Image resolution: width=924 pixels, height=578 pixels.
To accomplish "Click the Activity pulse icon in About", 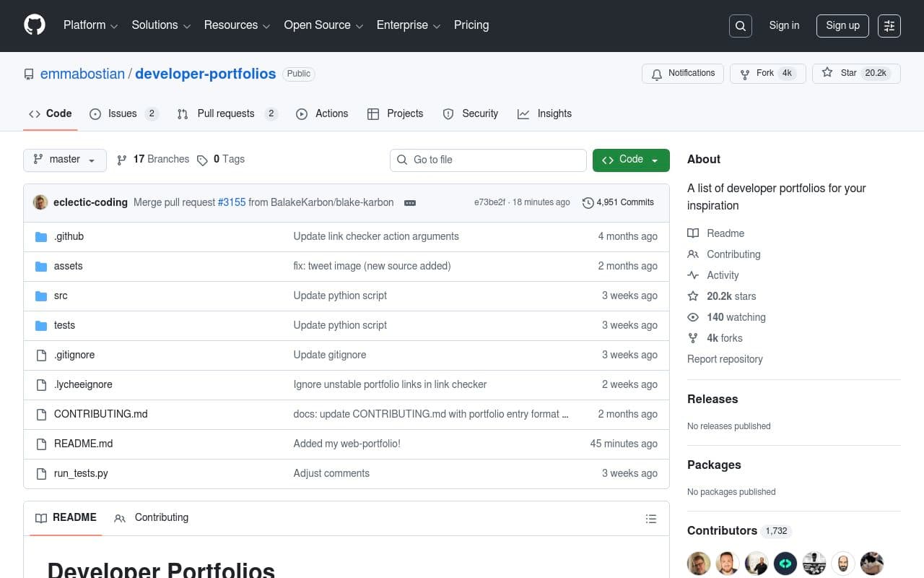I will pyautogui.click(x=693, y=275).
